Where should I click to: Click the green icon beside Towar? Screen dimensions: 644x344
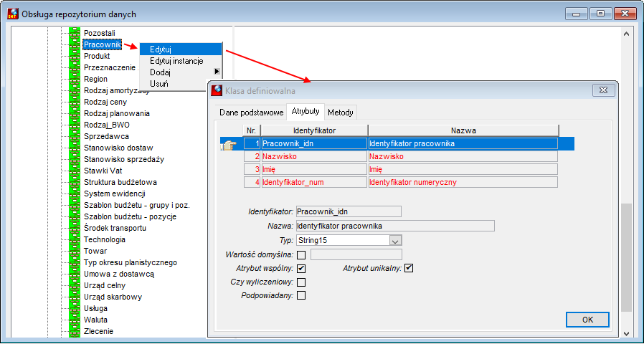coord(74,252)
